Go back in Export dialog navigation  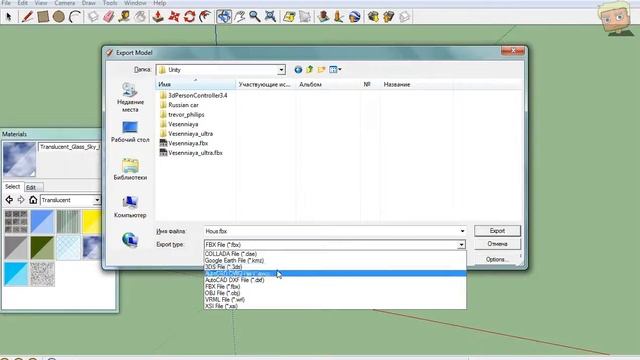(298, 70)
